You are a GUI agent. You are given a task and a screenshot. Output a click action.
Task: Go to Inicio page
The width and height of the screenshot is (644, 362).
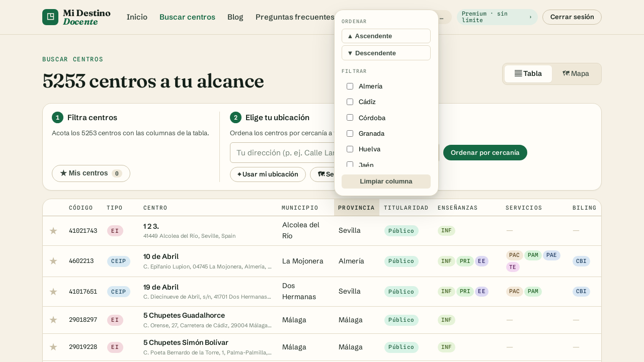[137, 17]
